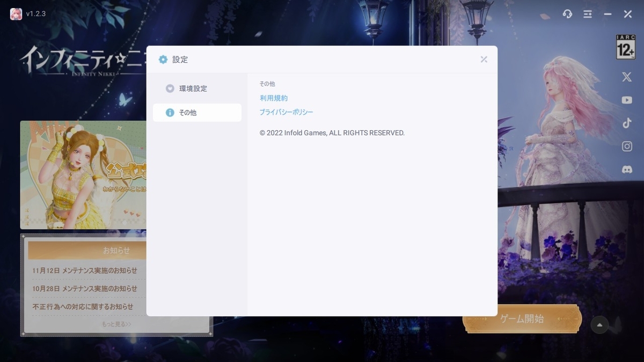Open 不正行為への対応に関するお知らせ

point(83,307)
